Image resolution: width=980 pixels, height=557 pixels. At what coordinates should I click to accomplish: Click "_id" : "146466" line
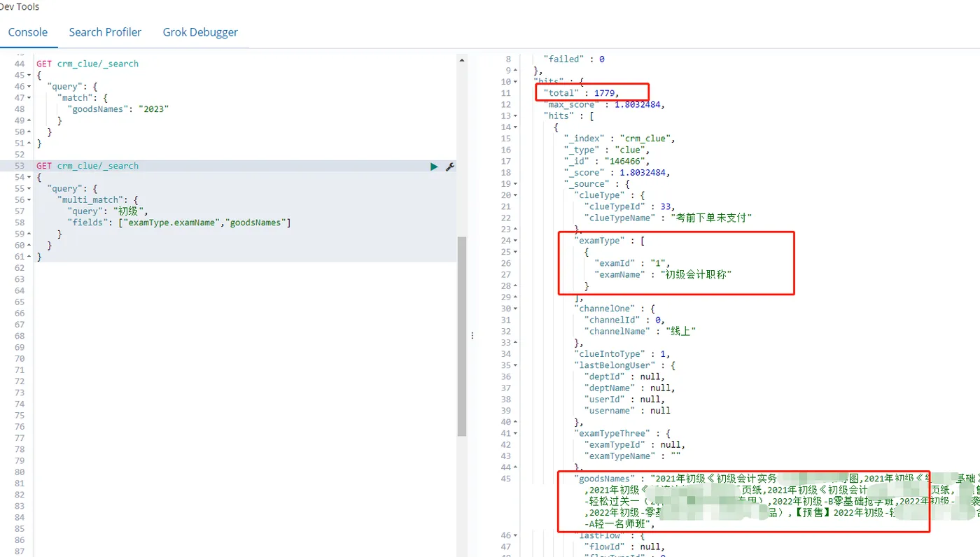[x=607, y=162]
